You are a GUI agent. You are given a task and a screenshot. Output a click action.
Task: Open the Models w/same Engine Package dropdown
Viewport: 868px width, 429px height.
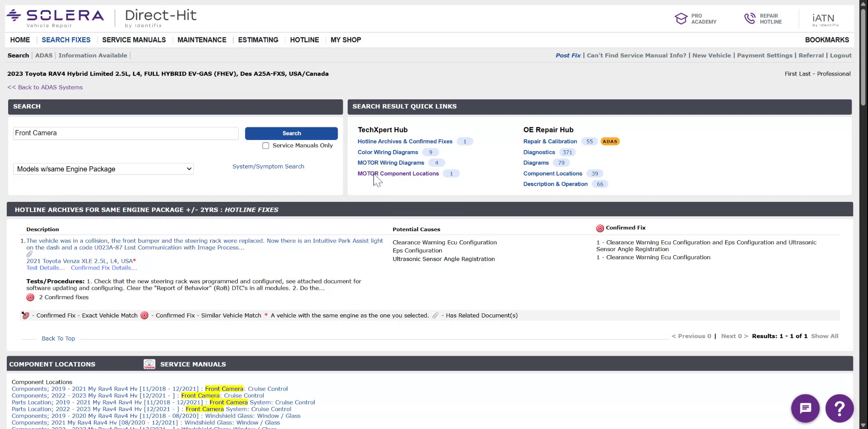103,169
